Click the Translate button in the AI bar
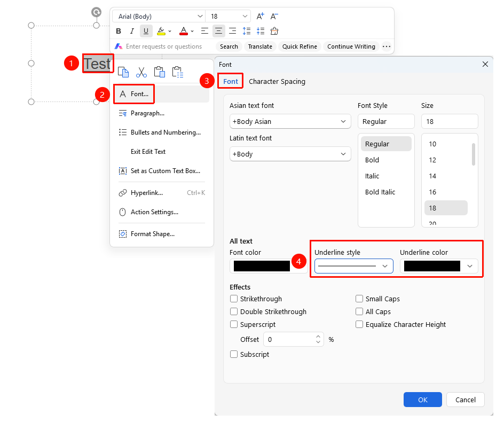Image resolution: width=504 pixels, height=422 pixels. pyautogui.click(x=260, y=46)
